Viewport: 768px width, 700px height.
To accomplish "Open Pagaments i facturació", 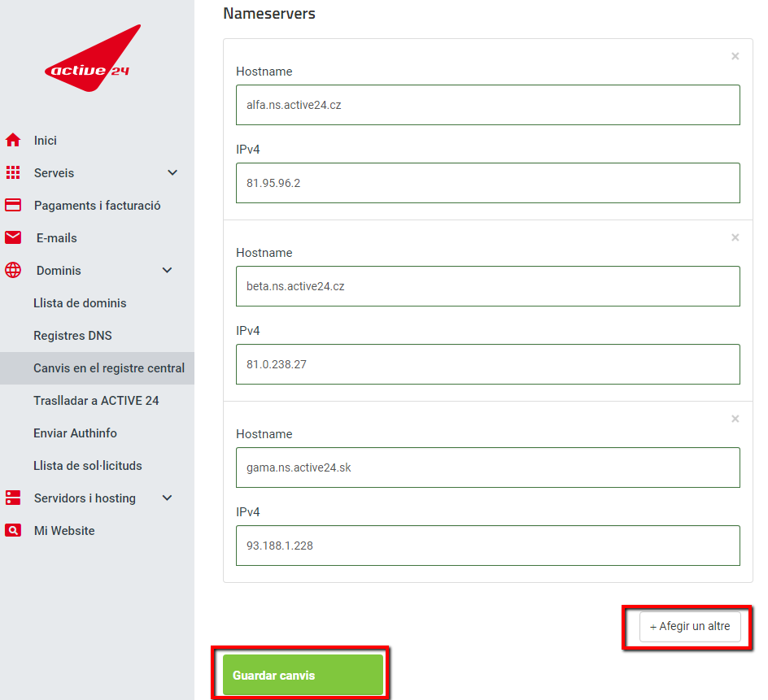I will coord(97,206).
